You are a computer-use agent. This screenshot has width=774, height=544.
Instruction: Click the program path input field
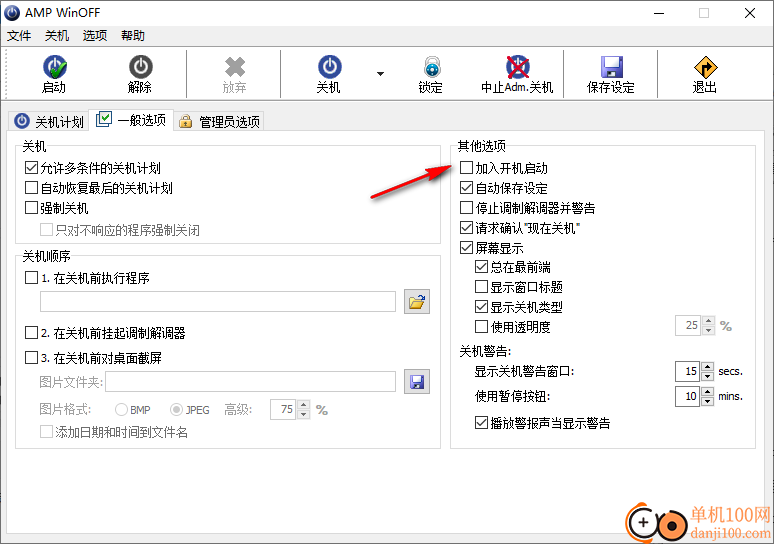[x=218, y=302]
